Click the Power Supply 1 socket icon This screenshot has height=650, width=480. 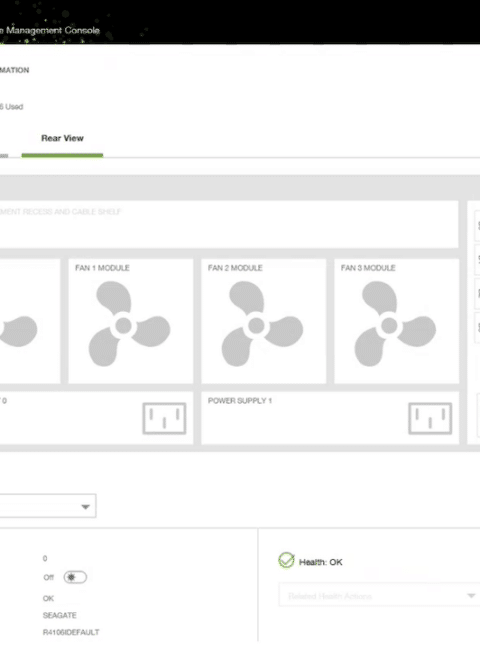430,418
